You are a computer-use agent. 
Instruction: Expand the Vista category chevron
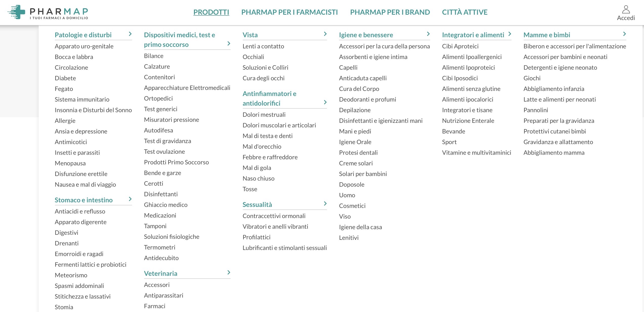coord(325,34)
